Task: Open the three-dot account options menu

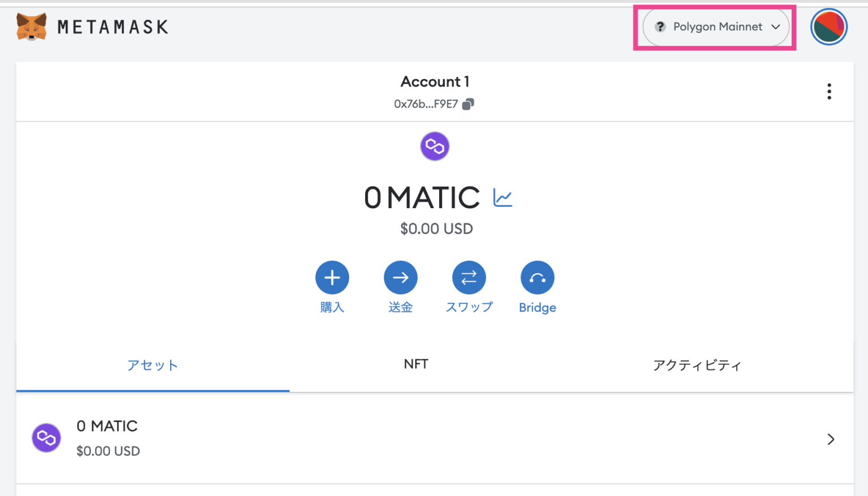Action: tap(829, 92)
